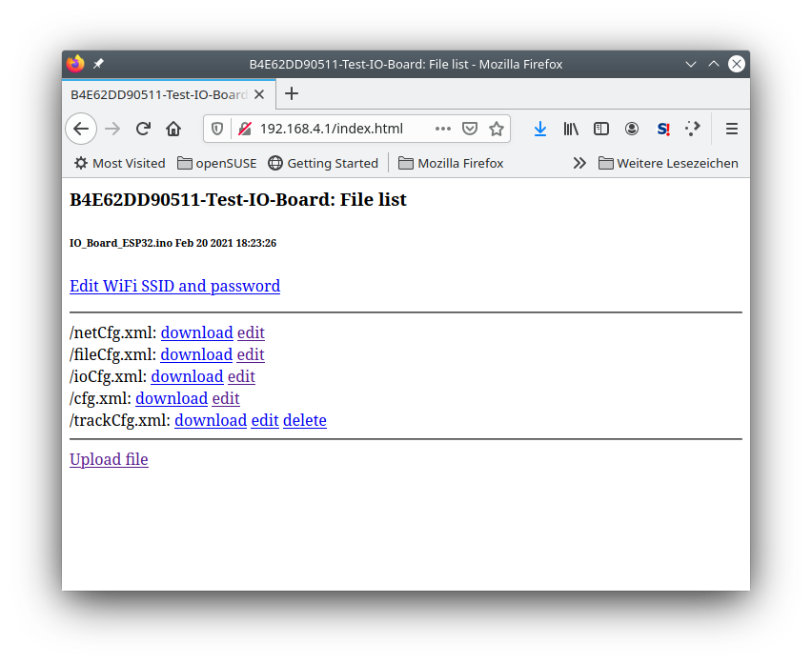Image resolution: width=812 pixels, height=664 pixels.
Task: Close the B4E62DD90511-Test-IO-Board tab
Action: [x=259, y=94]
